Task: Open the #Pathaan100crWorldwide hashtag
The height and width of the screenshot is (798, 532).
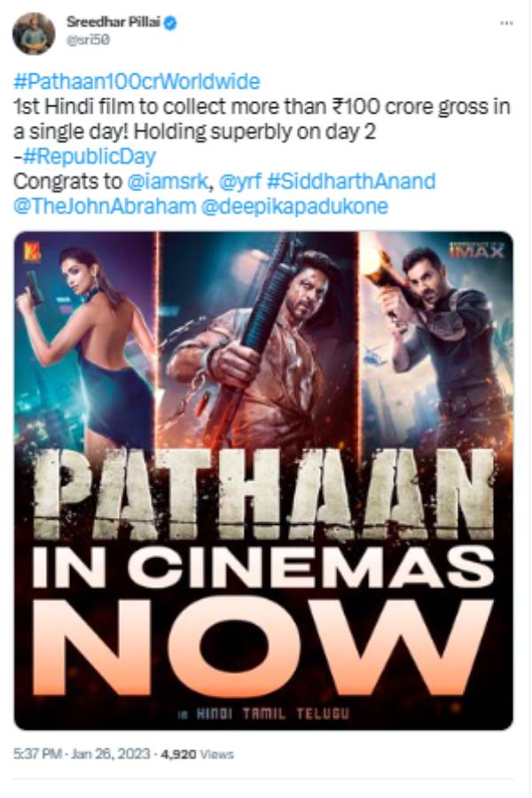Action: point(137,82)
